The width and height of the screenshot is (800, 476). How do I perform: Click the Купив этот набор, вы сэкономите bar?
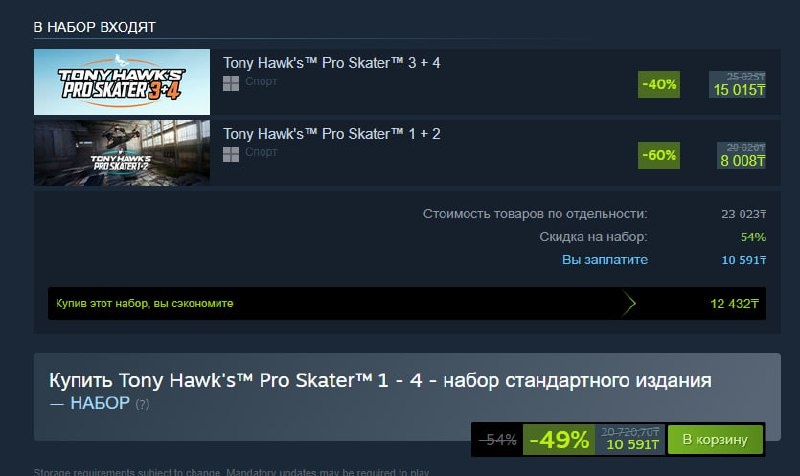point(407,304)
